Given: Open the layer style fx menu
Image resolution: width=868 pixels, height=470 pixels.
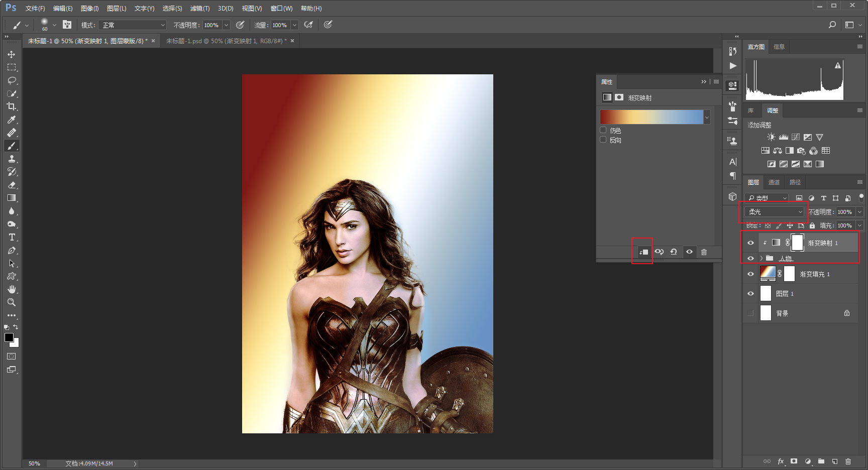Looking at the screenshot, I should (781, 461).
